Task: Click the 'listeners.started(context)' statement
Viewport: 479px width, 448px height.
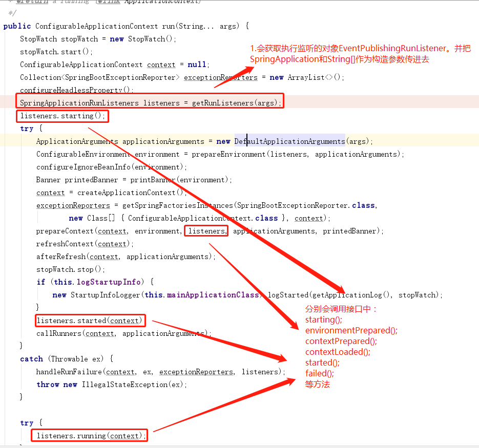Action: click(x=90, y=321)
